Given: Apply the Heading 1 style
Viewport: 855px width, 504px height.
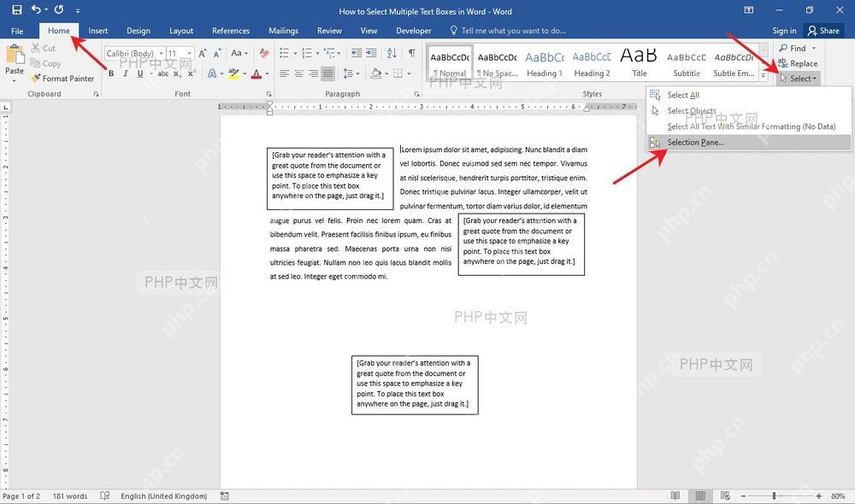Looking at the screenshot, I should pyautogui.click(x=544, y=63).
